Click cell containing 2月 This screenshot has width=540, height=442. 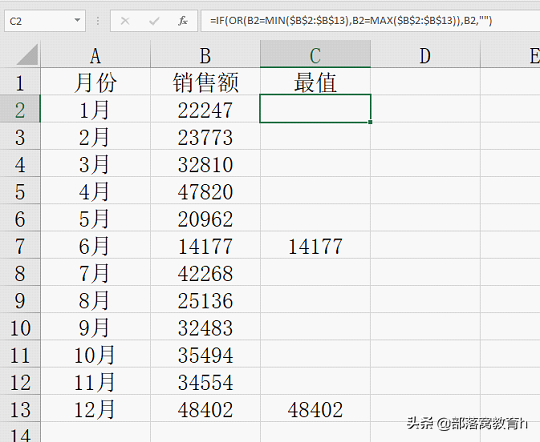click(95, 137)
